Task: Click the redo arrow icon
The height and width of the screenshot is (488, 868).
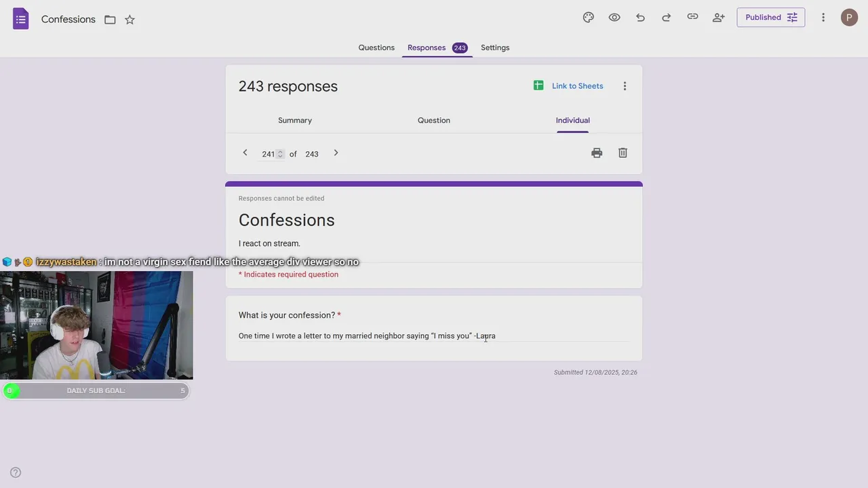Action: tap(666, 18)
